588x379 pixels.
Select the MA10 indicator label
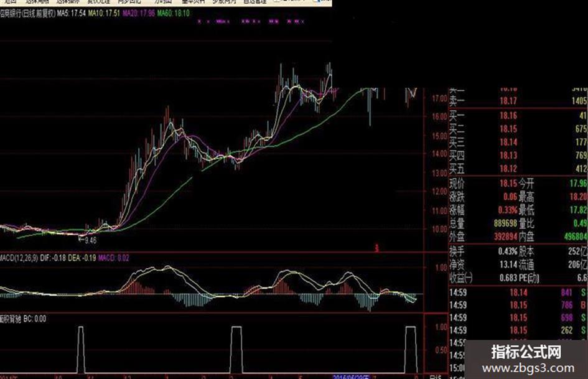click(104, 14)
